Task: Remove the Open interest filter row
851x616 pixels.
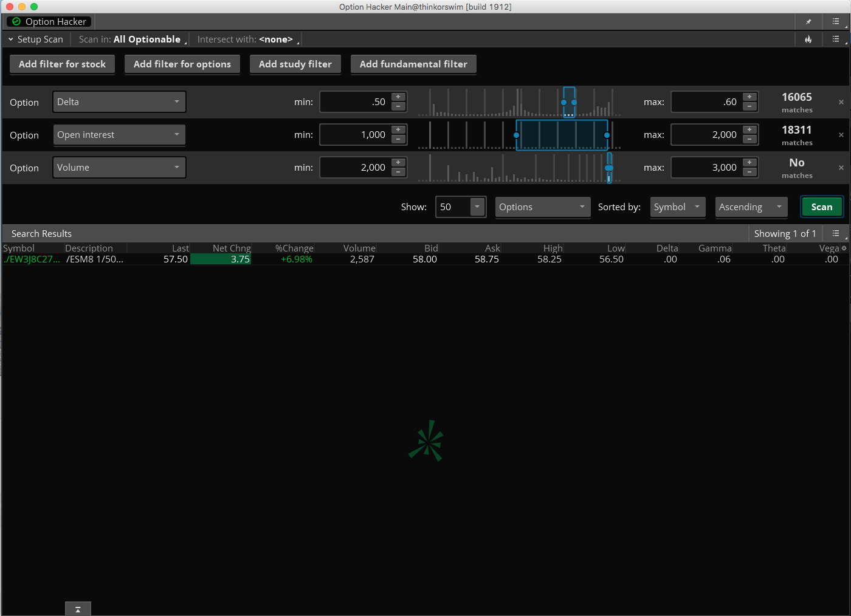Action: [x=841, y=135]
